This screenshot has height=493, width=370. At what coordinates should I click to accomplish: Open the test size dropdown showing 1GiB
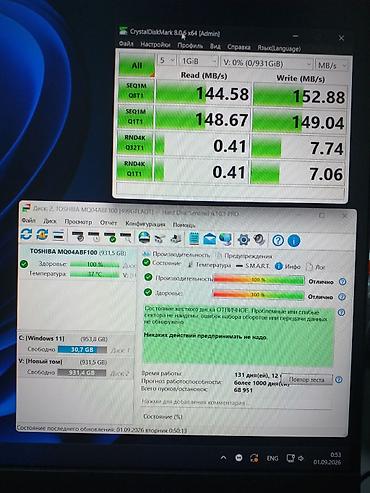(x=198, y=61)
